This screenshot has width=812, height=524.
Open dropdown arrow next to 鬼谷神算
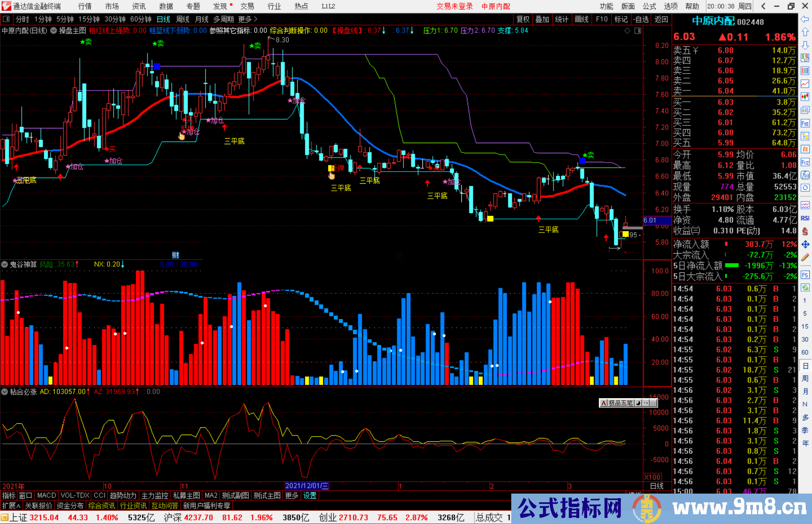[x=5, y=264]
